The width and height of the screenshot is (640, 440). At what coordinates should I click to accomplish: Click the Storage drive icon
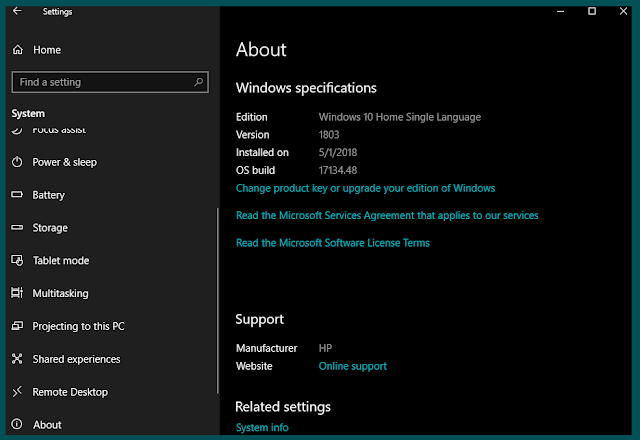click(17, 227)
